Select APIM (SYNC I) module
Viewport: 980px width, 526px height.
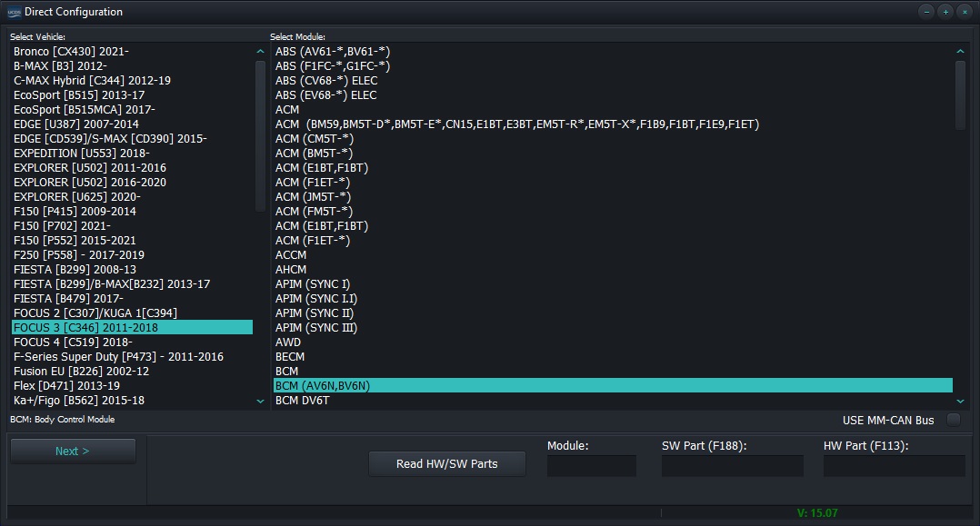[x=613, y=283]
